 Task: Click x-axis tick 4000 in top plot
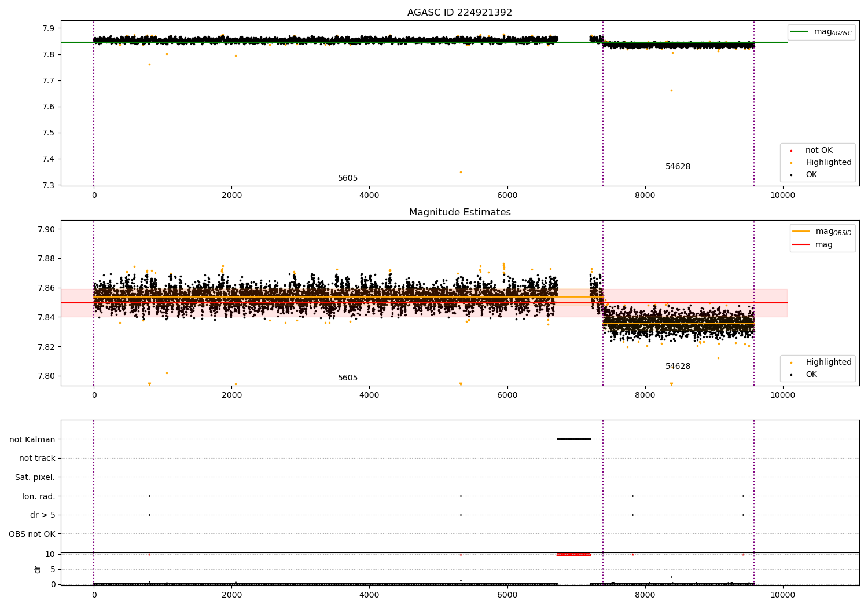pyautogui.click(x=369, y=196)
